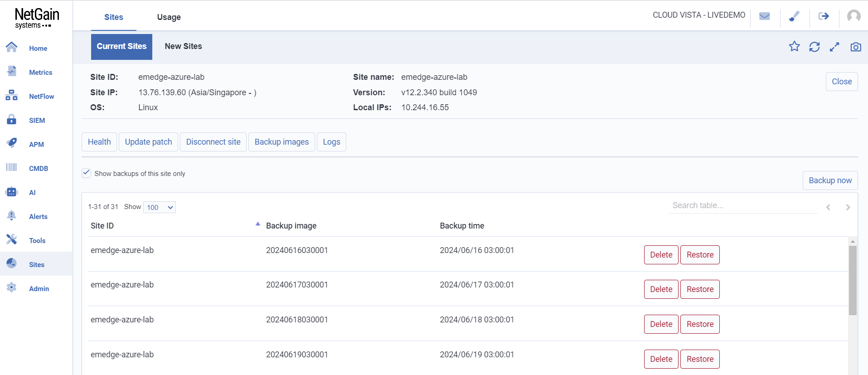Click the Disconnect site button
Image resolution: width=868 pixels, height=375 pixels.
213,142
